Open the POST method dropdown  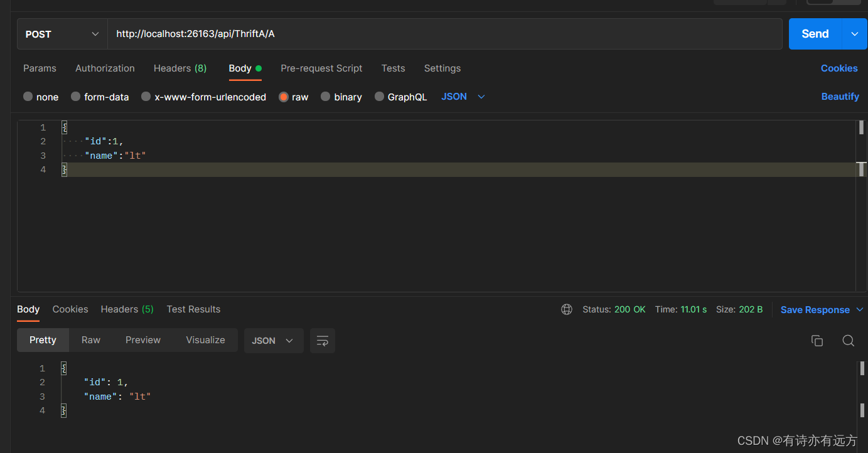pyautogui.click(x=62, y=34)
